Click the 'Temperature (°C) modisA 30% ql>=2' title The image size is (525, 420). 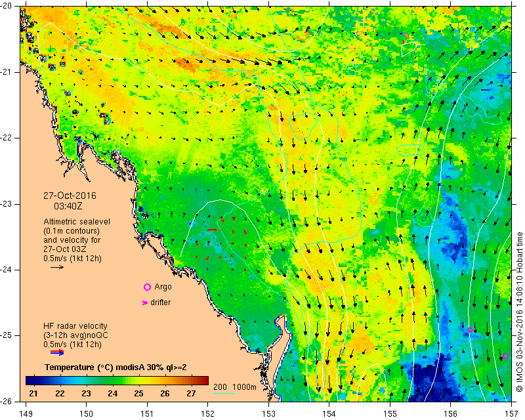116,367
